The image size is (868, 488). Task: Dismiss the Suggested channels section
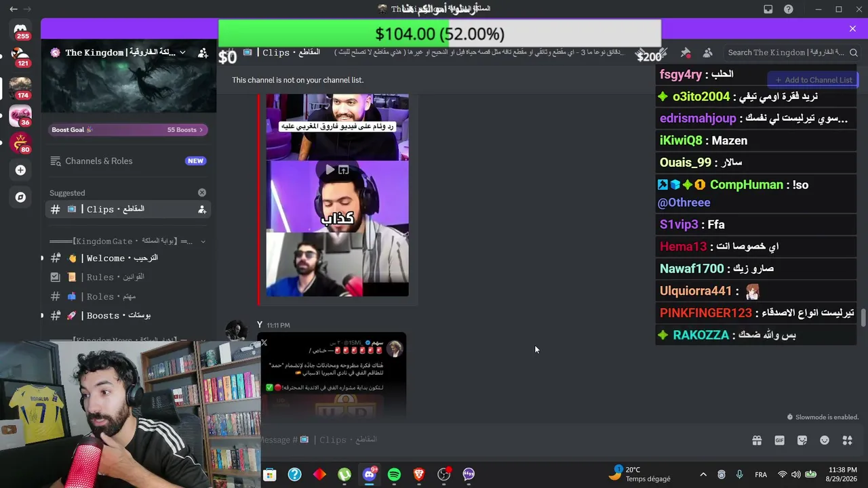[201, 192]
